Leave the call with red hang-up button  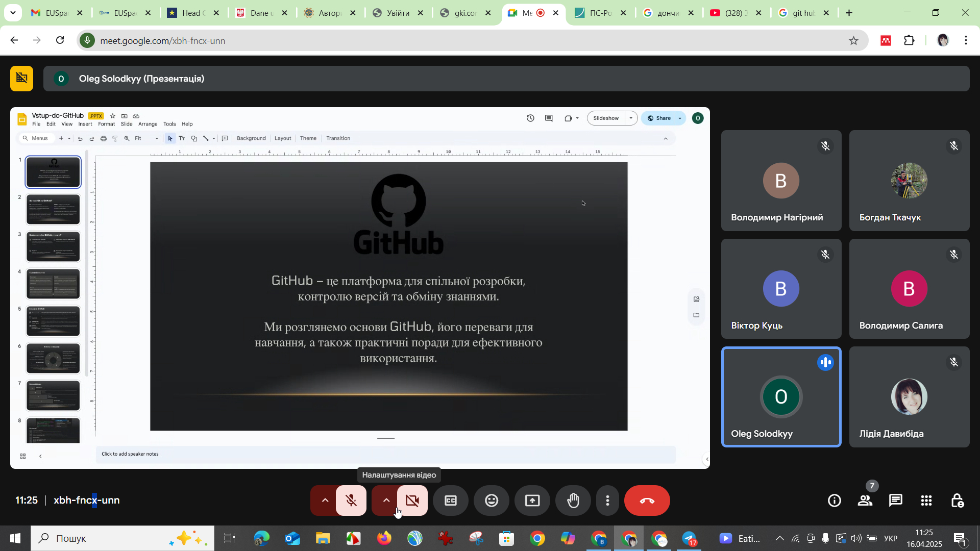(x=647, y=500)
